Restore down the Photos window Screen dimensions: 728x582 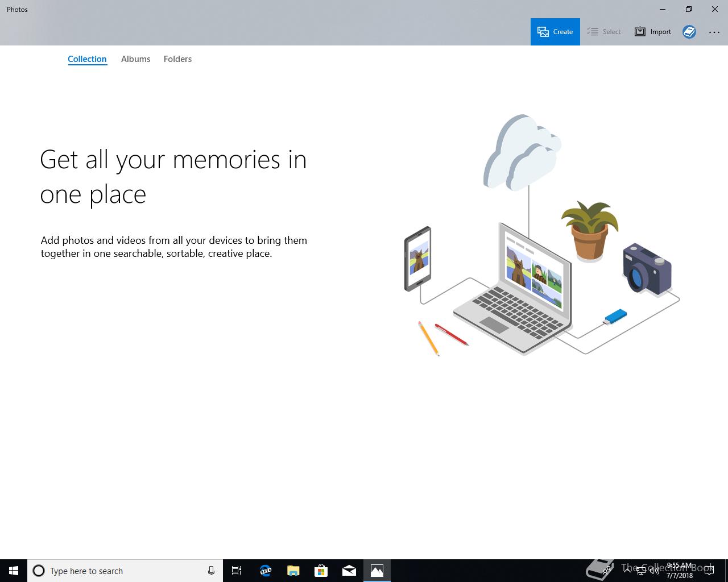(689, 9)
